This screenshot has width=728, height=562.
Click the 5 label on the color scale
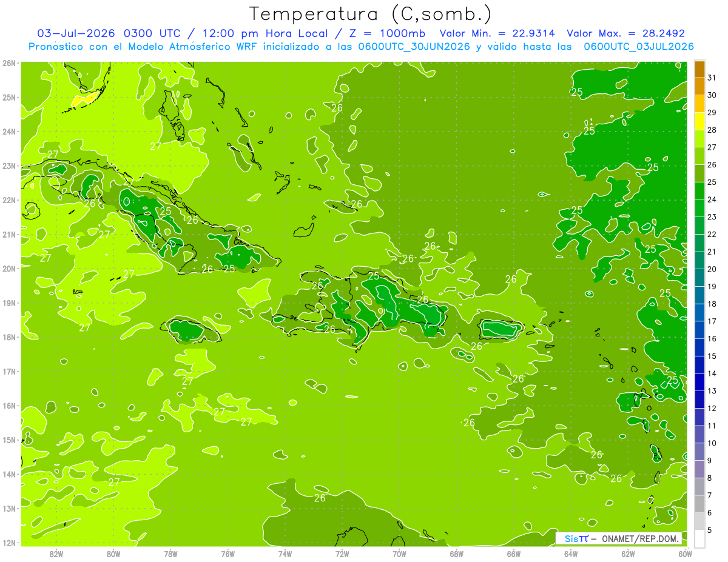[710, 530]
